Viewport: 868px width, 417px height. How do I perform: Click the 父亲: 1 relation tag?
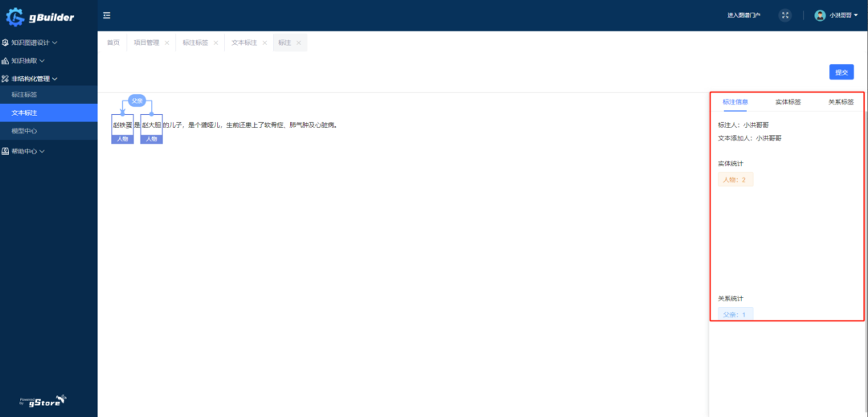pos(735,314)
